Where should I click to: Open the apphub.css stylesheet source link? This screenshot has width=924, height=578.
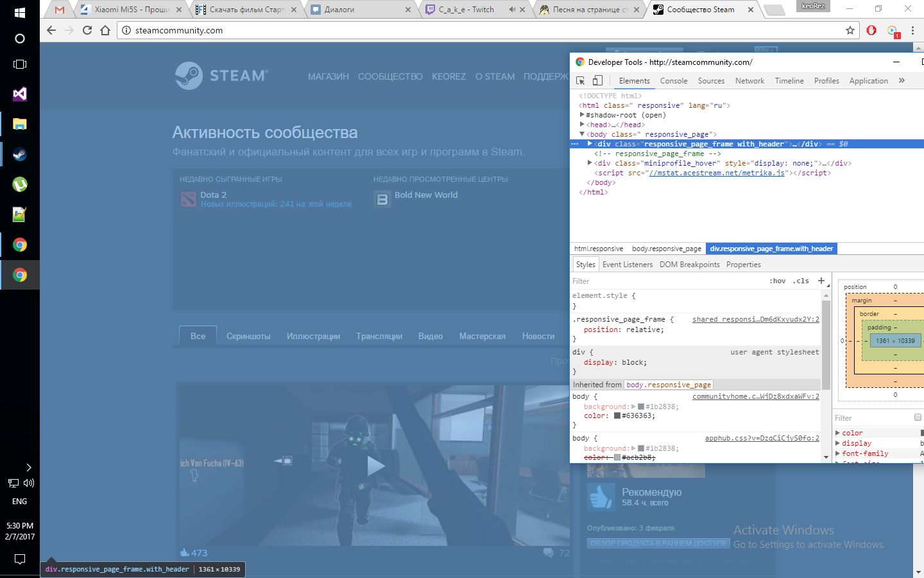(762, 438)
